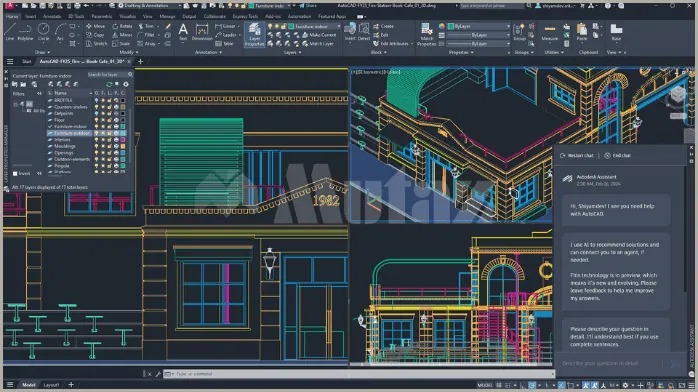Activate the Rotate command

[122, 26]
